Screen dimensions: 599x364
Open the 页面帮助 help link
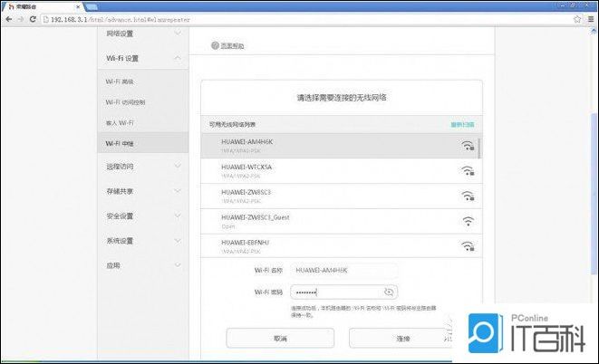[232, 46]
